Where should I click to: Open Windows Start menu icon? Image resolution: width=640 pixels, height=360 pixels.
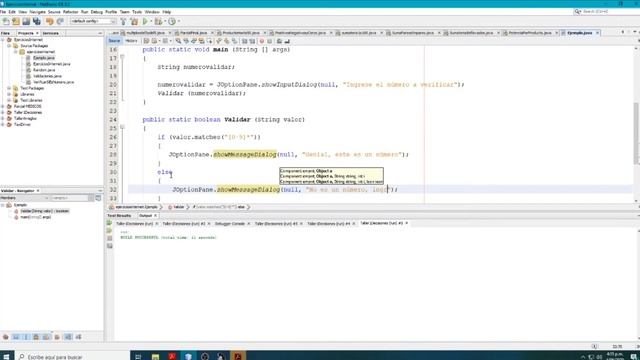coord(6,356)
